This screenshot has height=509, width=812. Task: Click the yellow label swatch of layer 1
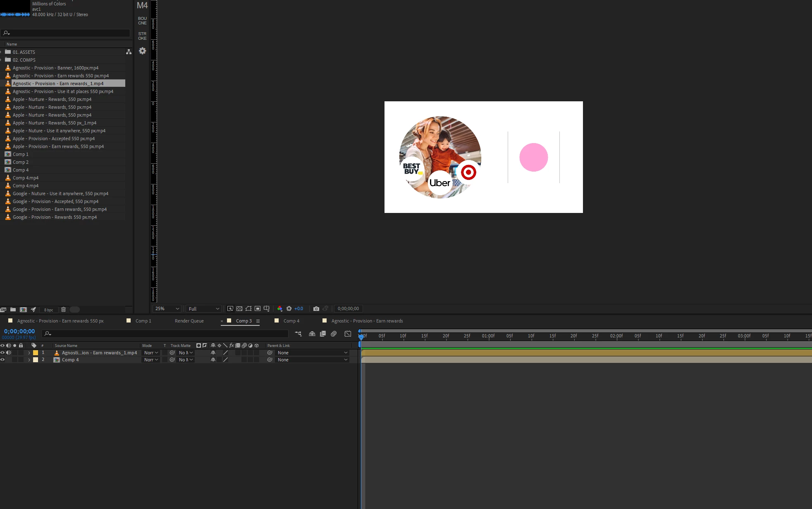[x=36, y=353]
